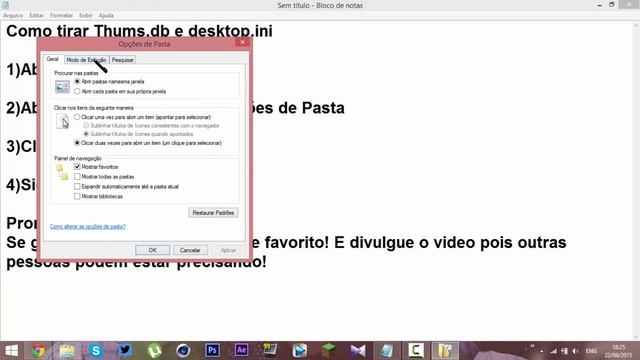640x360 pixels.
Task: Select 'Abrir cada pasta em sua própria janela'
Action: pyautogui.click(x=77, y=91)
